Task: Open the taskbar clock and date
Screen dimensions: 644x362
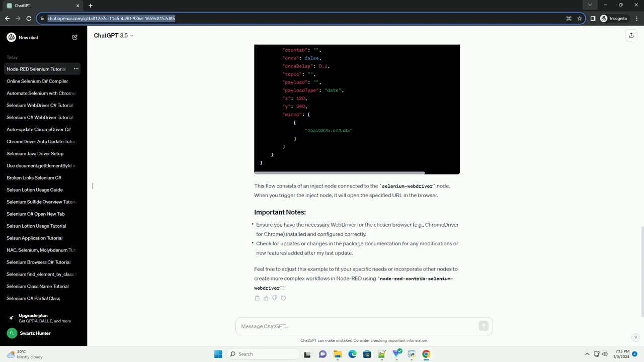Action: [621, 354]
